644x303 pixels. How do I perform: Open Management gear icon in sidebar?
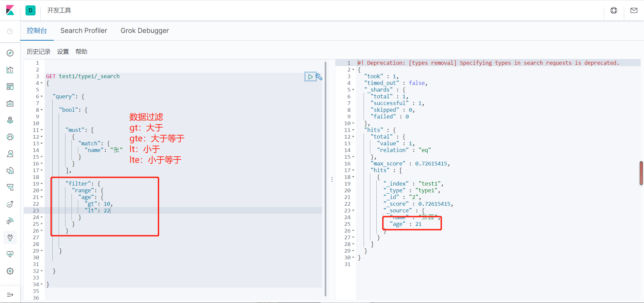(x=10, y=271)
